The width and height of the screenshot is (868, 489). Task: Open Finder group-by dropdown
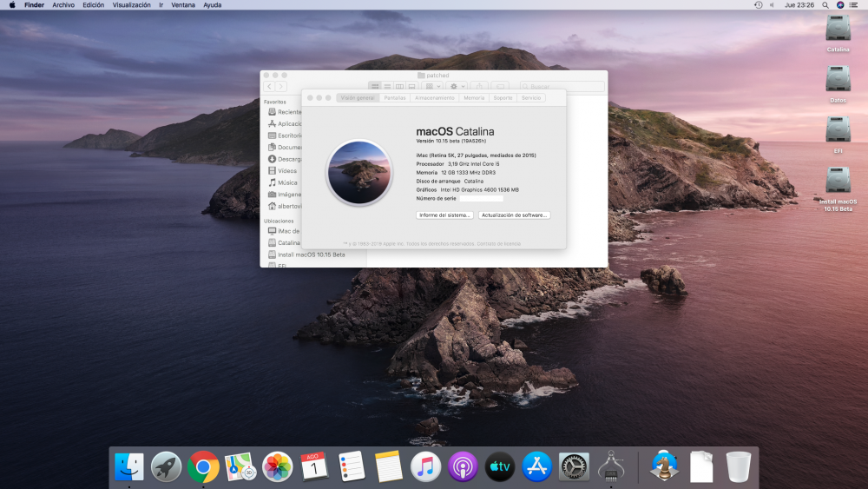point(433,86)
